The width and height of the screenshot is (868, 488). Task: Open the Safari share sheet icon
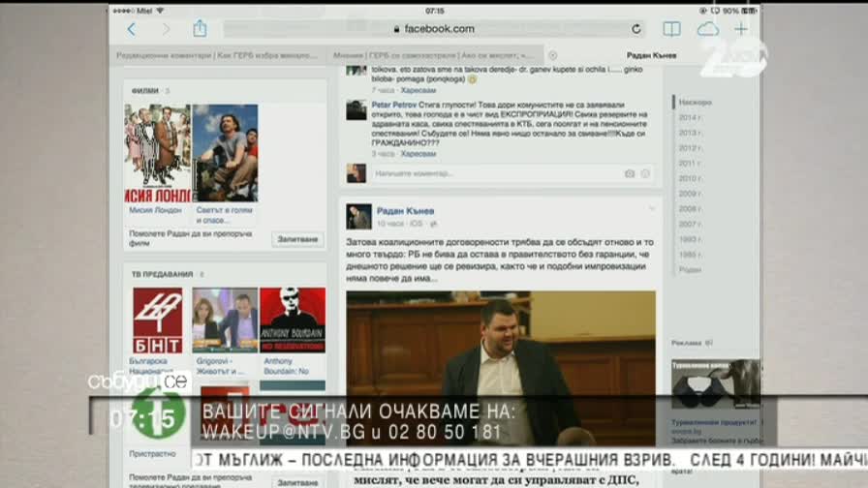[200, 28]
